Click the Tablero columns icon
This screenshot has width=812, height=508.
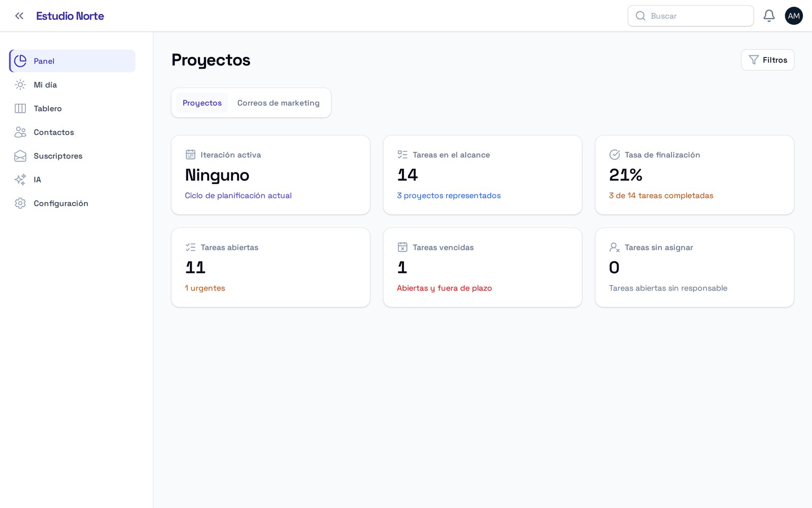point(20,108)
